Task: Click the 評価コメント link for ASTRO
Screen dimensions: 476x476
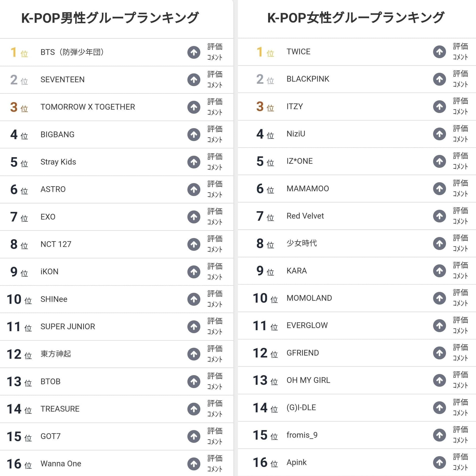Action: pyautogui.click(x=215, y=189)
